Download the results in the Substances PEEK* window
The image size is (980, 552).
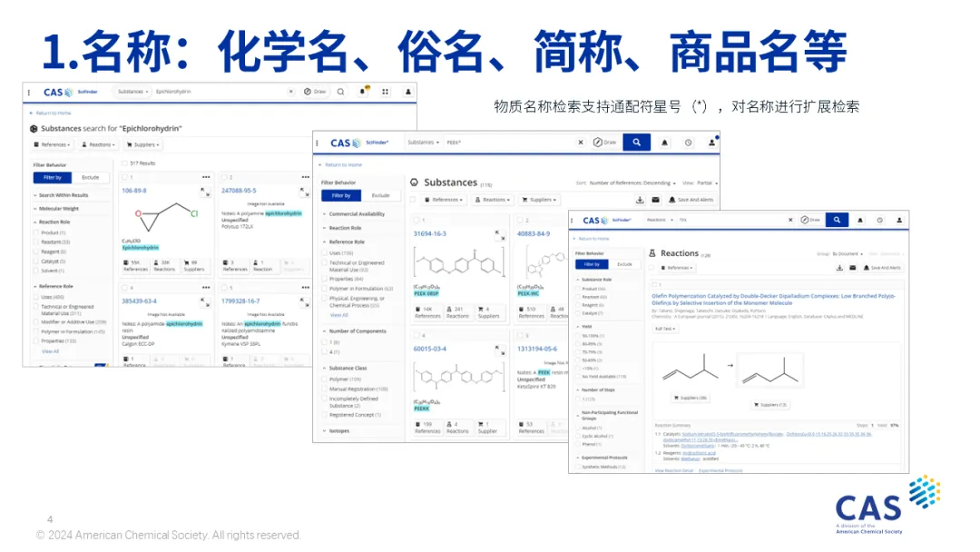pyautogui.click(x=640, y=200)
